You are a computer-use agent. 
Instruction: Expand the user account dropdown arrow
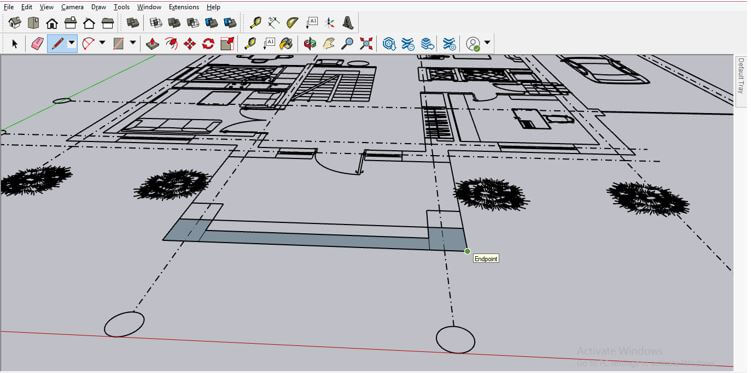tap(487, 43)
